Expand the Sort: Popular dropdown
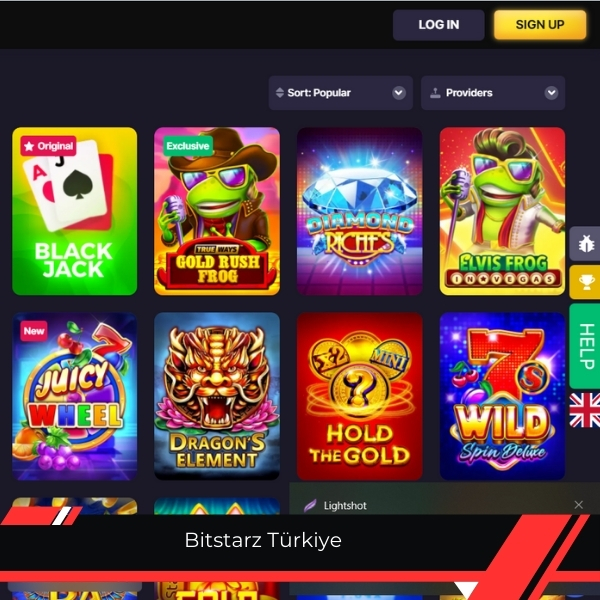 [341, 93]
